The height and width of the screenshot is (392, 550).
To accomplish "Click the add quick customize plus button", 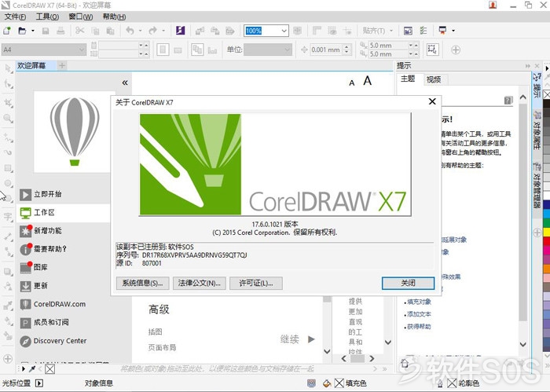I will (x=456, y=49).
